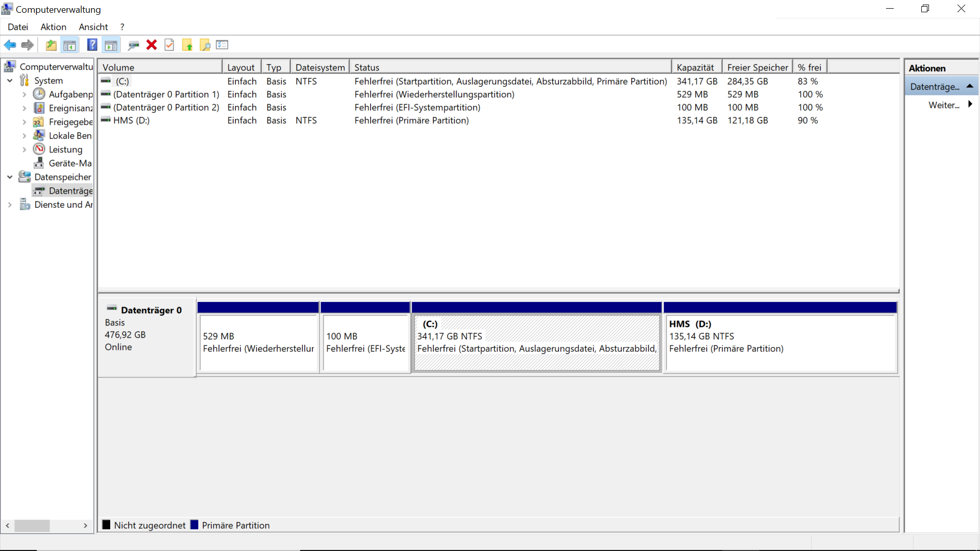Screen dimensions: 980x551
Task: Collapse the System tree node
Action: (10, 81)
